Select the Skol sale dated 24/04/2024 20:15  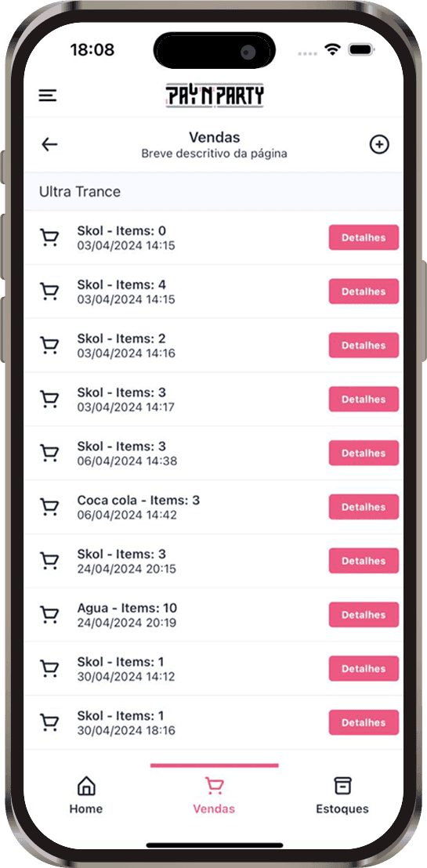tap(213, 561)
